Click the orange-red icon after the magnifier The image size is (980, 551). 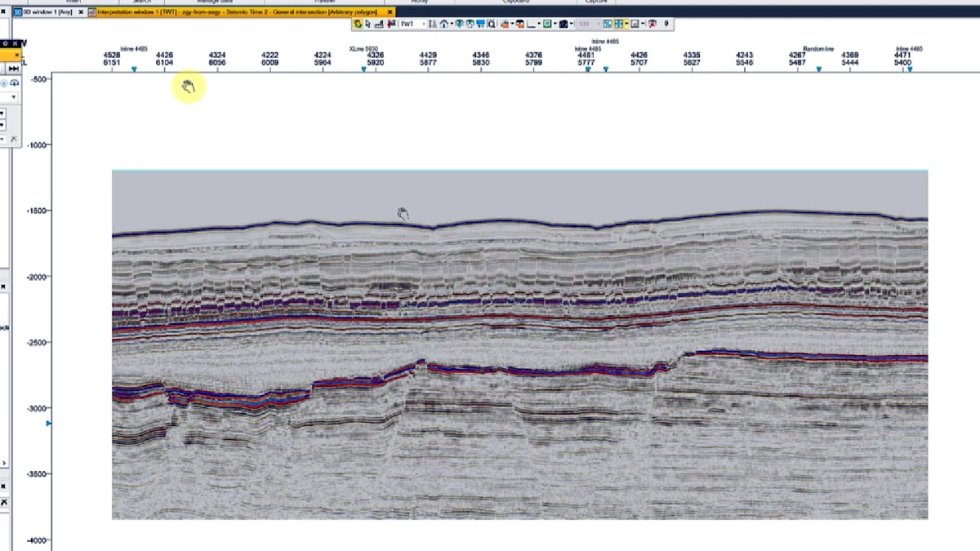click(x=506, y=24)
